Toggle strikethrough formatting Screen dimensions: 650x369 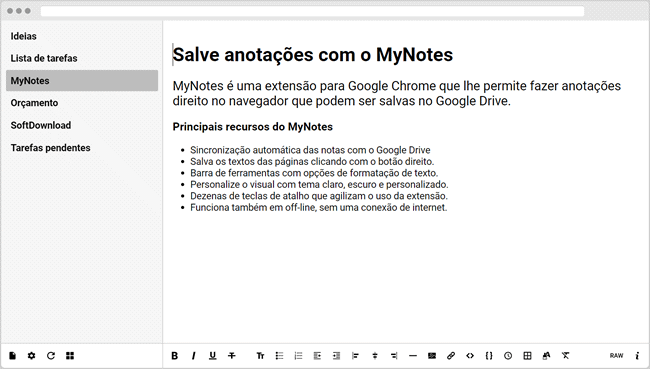[x=232, y=356]
